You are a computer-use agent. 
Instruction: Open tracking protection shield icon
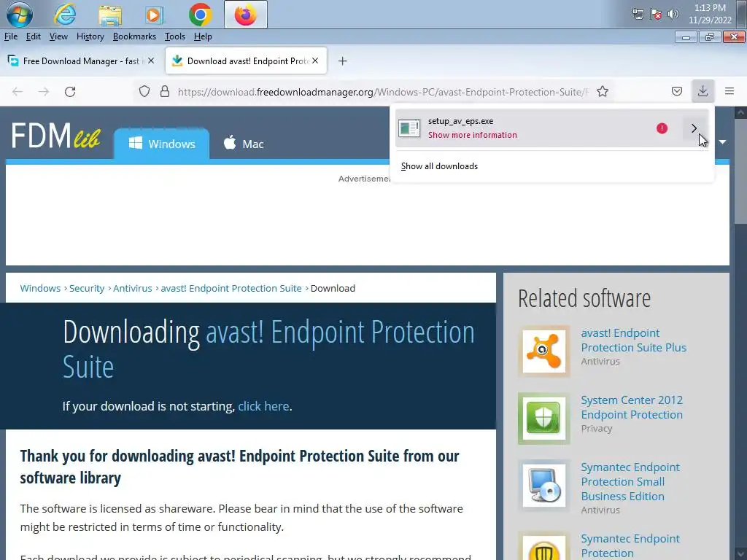click(x=144, y=91)
